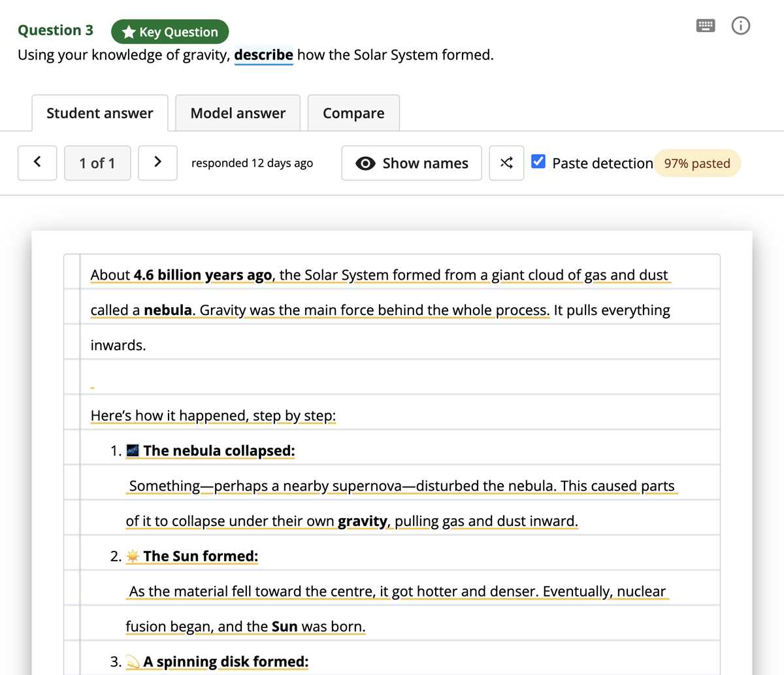784x675 pixels.
Task: Open the Compare tab
Action: [353, 113]
